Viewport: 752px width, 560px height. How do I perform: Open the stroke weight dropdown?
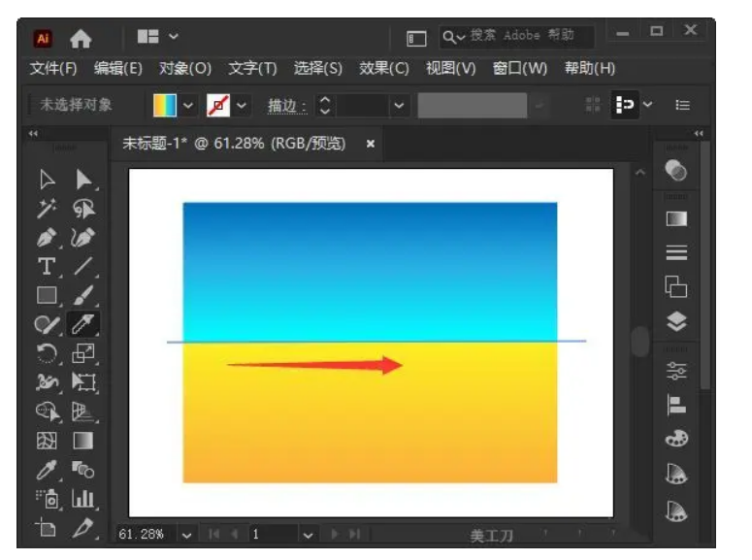coord(399,105)
